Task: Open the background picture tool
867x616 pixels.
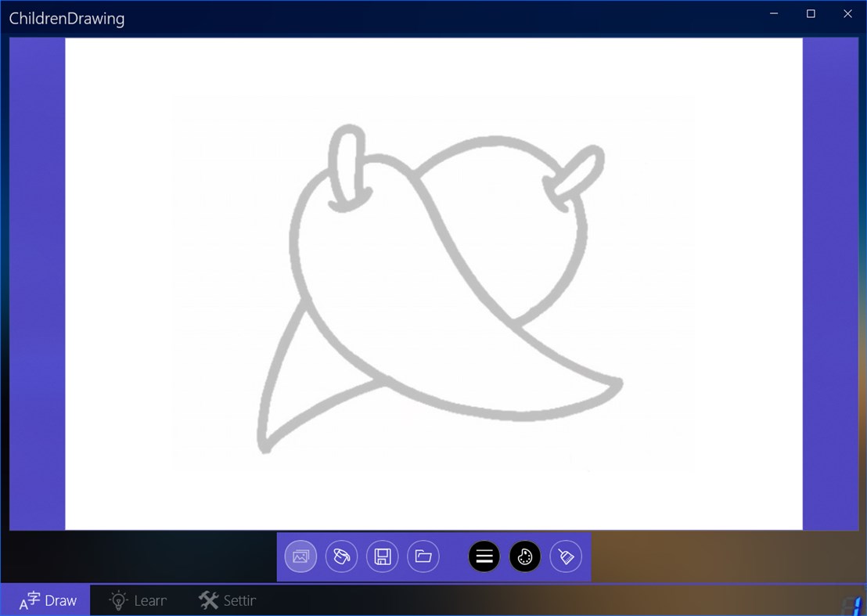Action: tap(300, 557)
